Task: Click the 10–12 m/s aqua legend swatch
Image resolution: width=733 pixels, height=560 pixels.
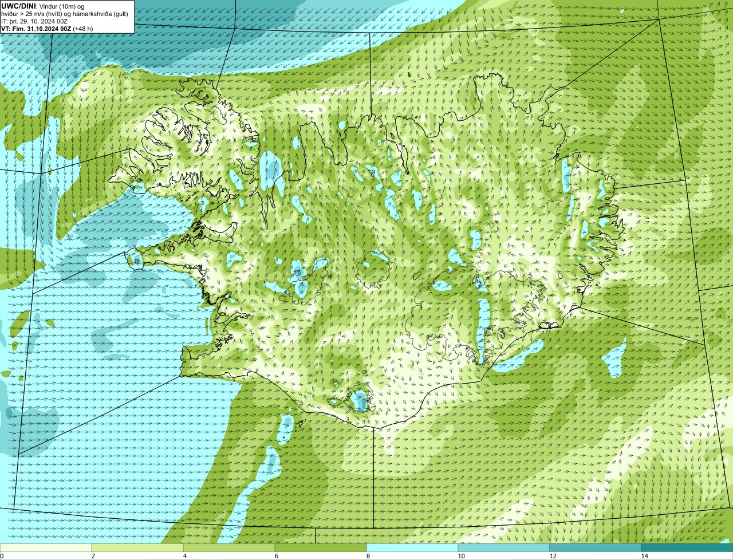Action: coord(504,547)
